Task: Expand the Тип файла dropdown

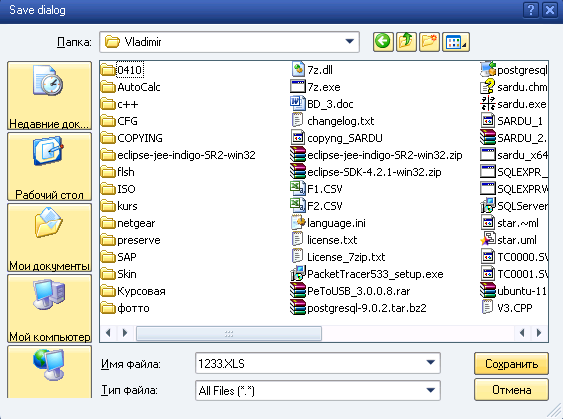Action: coord(431,390)
